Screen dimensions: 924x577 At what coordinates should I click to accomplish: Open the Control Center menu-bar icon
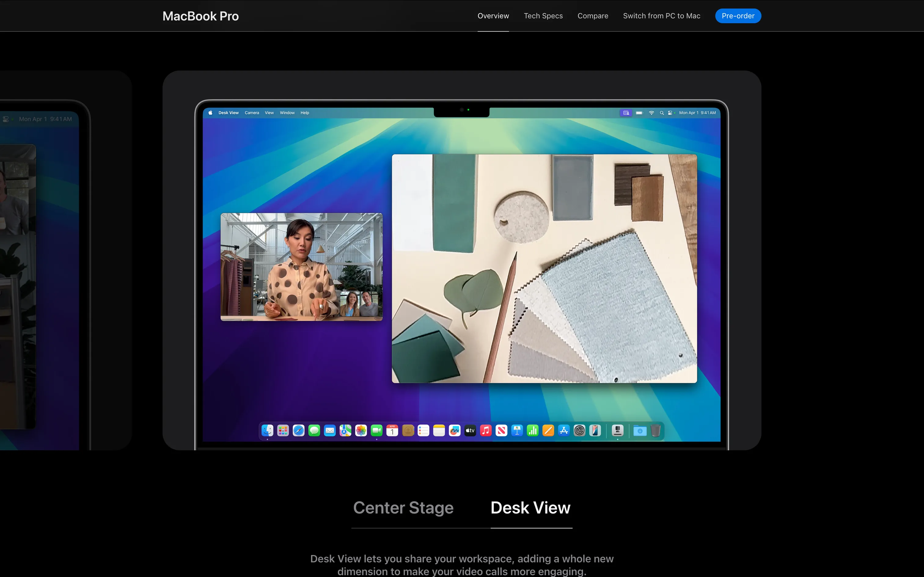[670, 113]
